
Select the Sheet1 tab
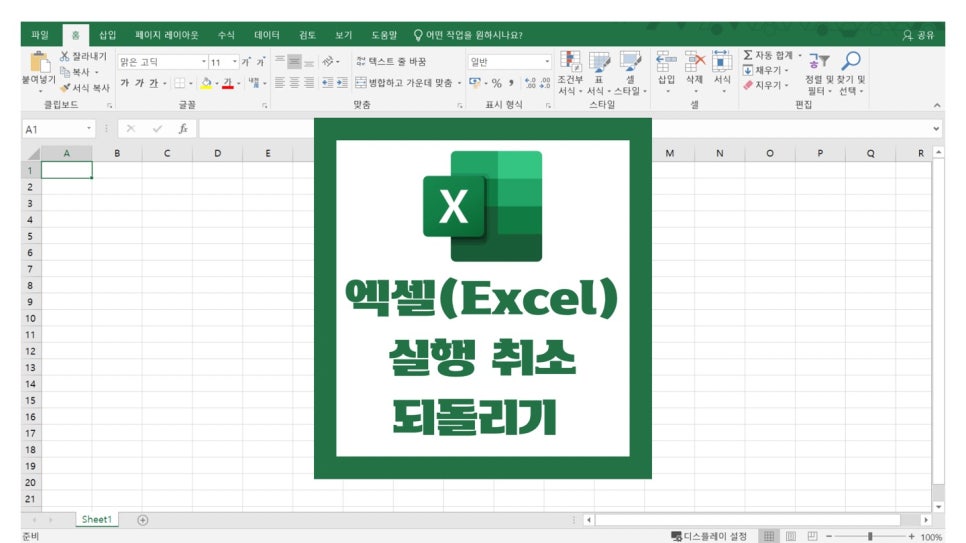point(97,520)
